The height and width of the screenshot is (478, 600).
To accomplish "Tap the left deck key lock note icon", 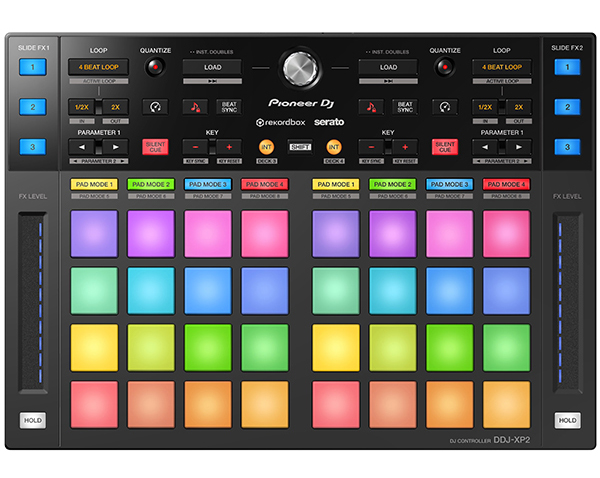I will [x=195, y=107].
